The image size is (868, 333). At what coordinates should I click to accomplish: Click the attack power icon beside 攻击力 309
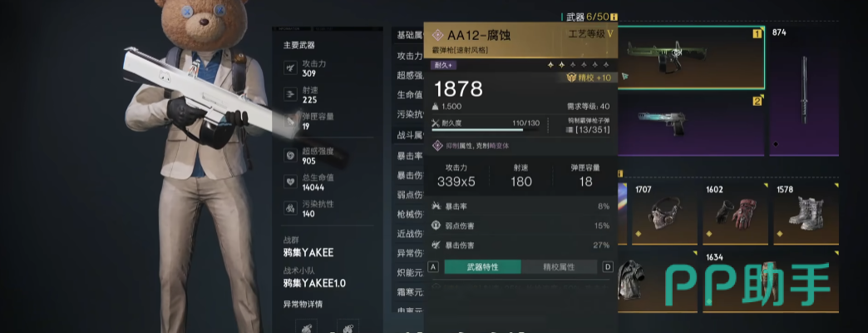click(x=291, y=68)
